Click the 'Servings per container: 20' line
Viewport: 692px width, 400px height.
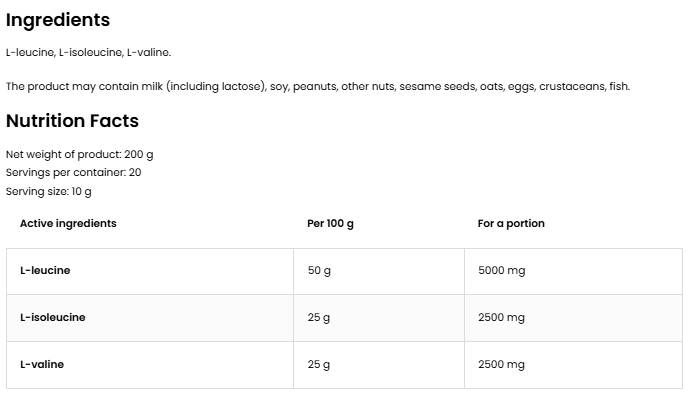pos(73,173)
